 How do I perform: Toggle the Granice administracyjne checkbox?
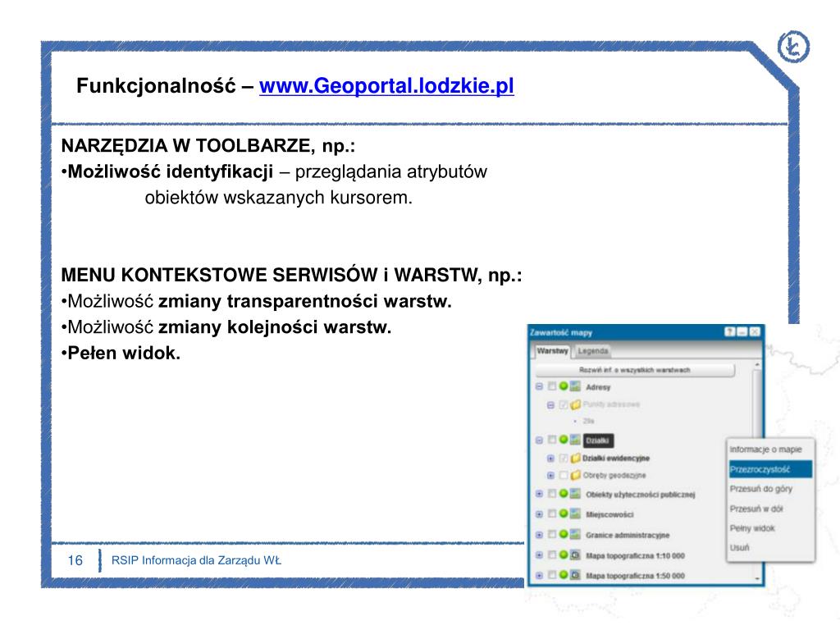pyautogui.click(x=551, y=534)
